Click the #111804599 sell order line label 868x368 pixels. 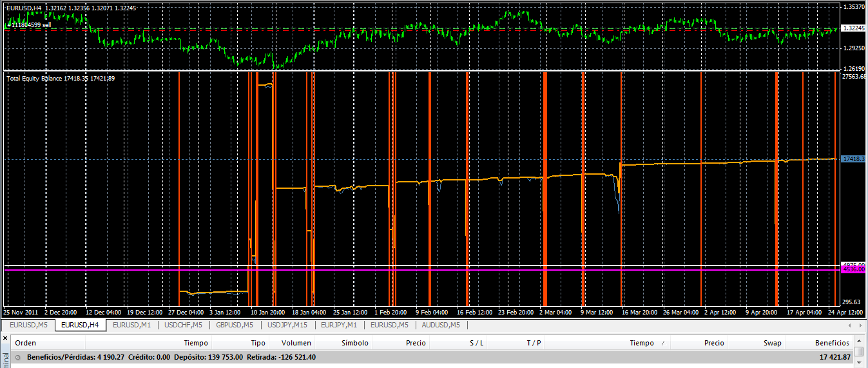pyautogui.click(x=26, y=24)
